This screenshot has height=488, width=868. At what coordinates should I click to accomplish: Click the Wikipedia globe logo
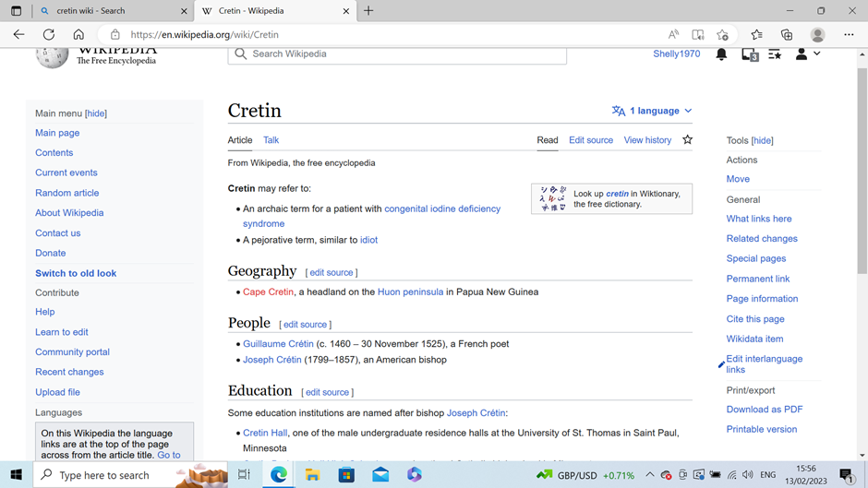pos(52,55)
